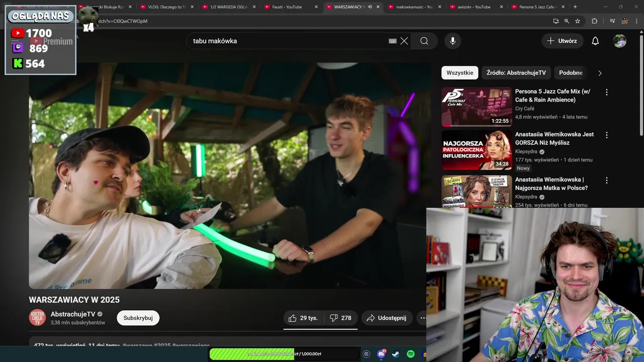Like the video with thumbs up
The image size is (644, 362).
[303, 318]
